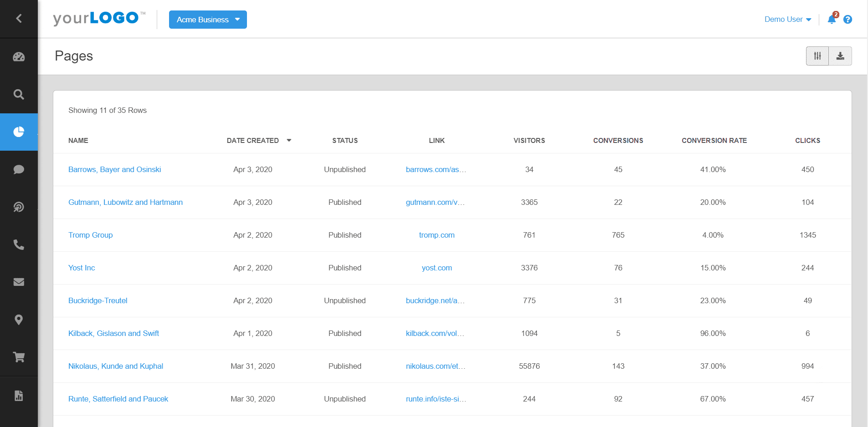Image resolution: width=868 pixels, height=427 pixels.
Task: Select the Unpublished status in Buckridge-Treutel row
Action: coord(344,300)
